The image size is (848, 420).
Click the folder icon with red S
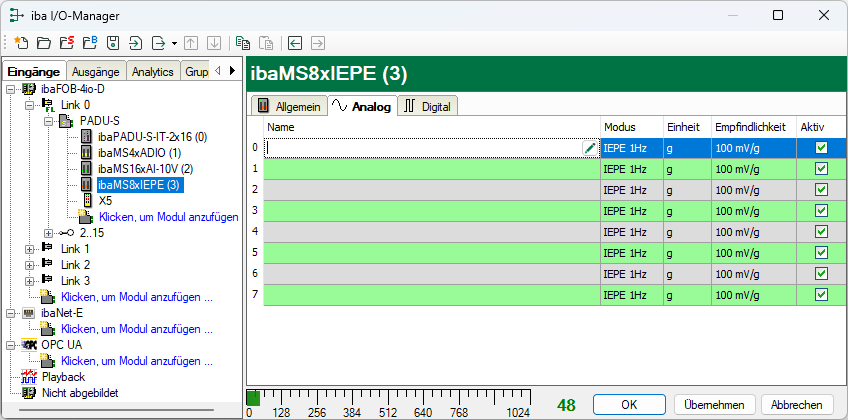click(x=67, y=43)
